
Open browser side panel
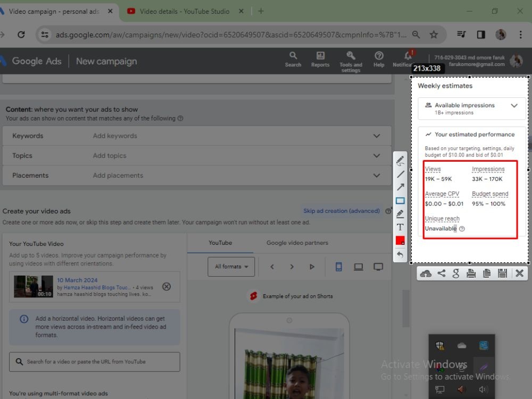[481, 34]
